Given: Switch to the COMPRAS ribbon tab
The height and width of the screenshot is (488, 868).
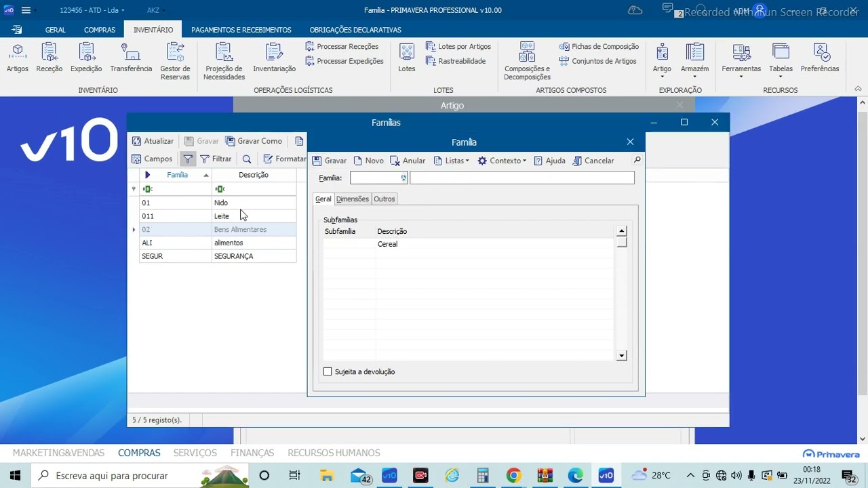Looking at the screenshot, I should point(100,30).
